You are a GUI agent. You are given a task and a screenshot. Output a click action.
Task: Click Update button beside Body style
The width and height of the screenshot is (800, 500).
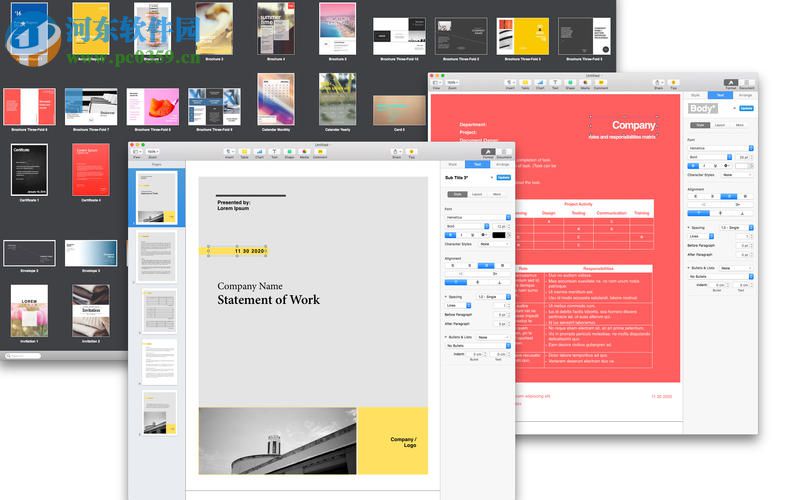coord(746,108)
